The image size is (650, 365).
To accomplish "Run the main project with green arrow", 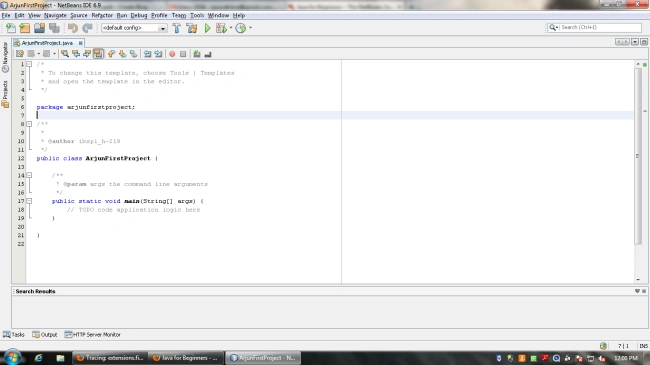I will [x=207, y=28].
